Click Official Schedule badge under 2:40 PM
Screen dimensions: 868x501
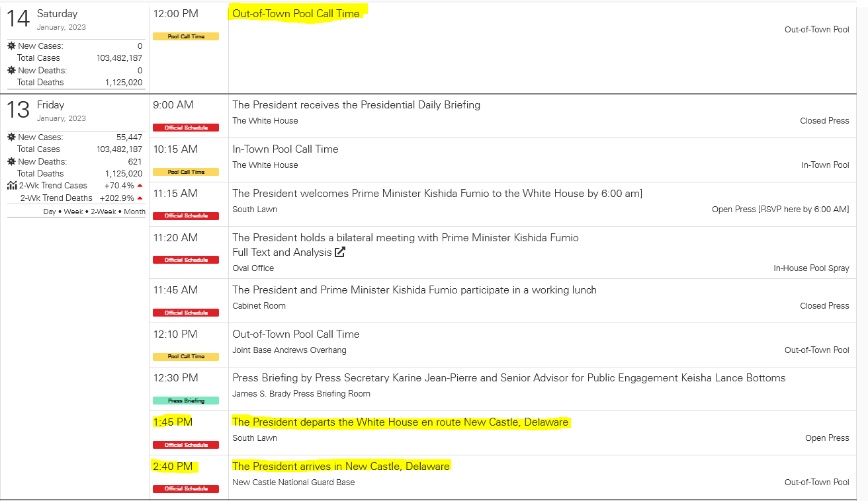coord(186,488)
